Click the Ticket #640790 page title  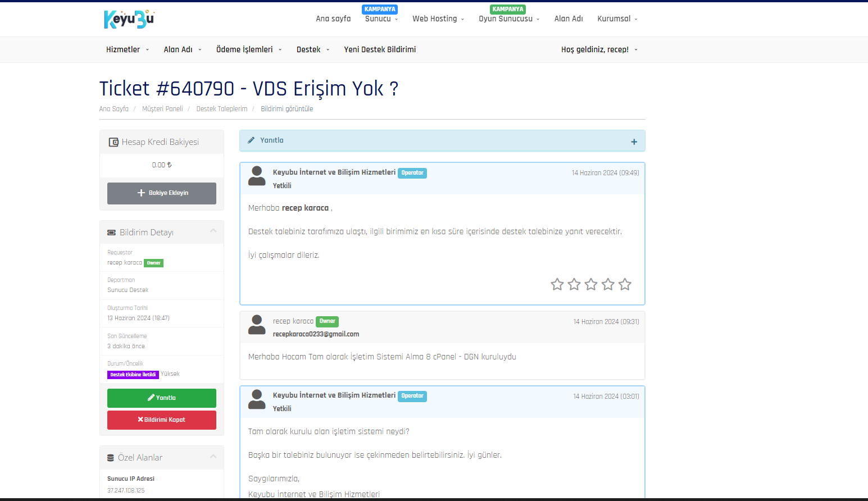[249, 89]
